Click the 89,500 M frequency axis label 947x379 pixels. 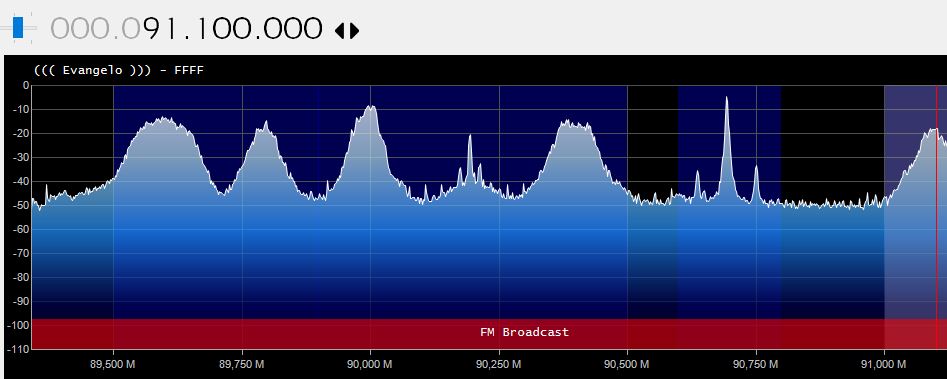[x=113, y=365]
